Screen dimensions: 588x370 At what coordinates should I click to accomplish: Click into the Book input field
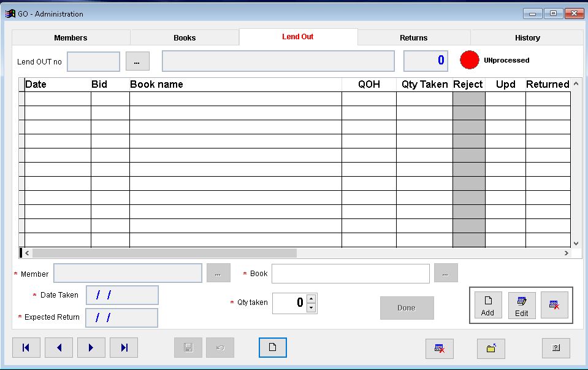click(350, 274)
